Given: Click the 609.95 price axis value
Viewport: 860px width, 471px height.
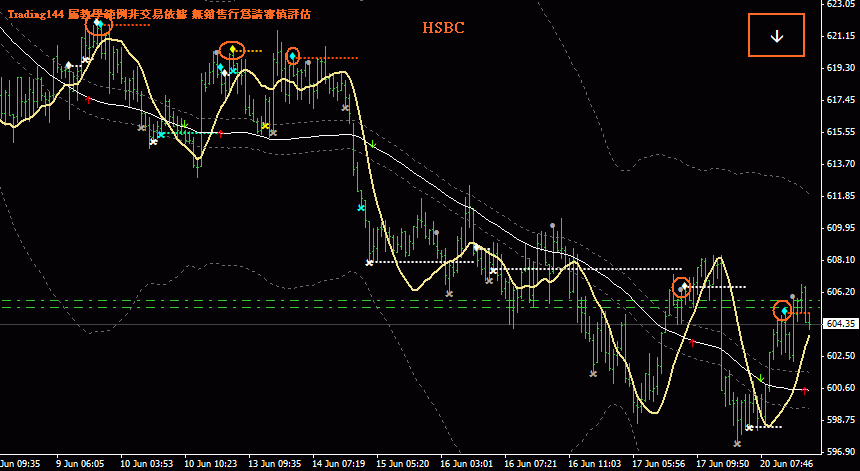Looking at the screenshot, I should click(x=842, y=228).
